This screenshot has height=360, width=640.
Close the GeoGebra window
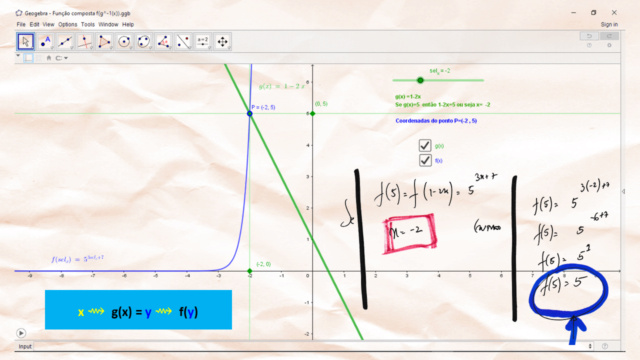tap(614, 13)
